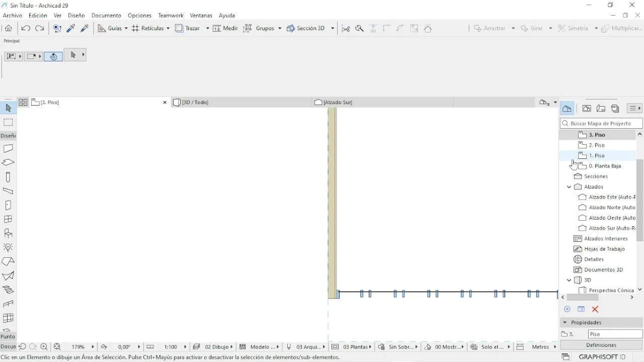Open the Publisher Sets in the navigator
The height and width of the screenshot is (362, 644).
tap(615, 108)
